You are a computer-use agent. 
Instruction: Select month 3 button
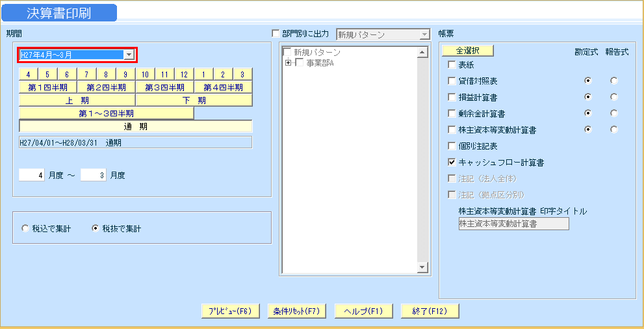point(243,74)
